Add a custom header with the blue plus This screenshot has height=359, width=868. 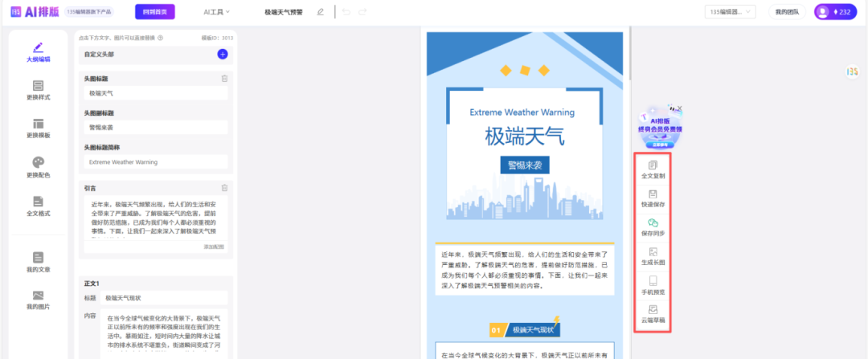[x=223, y=54]
